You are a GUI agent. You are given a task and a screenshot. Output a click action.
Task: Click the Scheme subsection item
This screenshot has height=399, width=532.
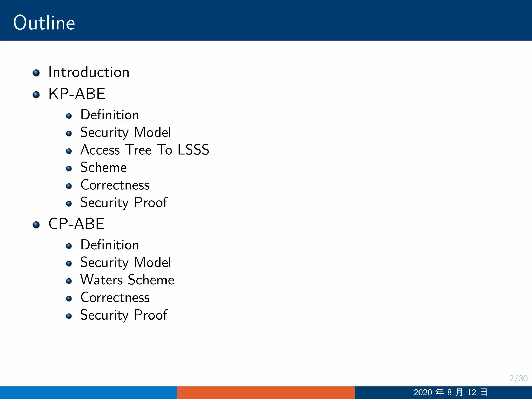coord(103,168)
